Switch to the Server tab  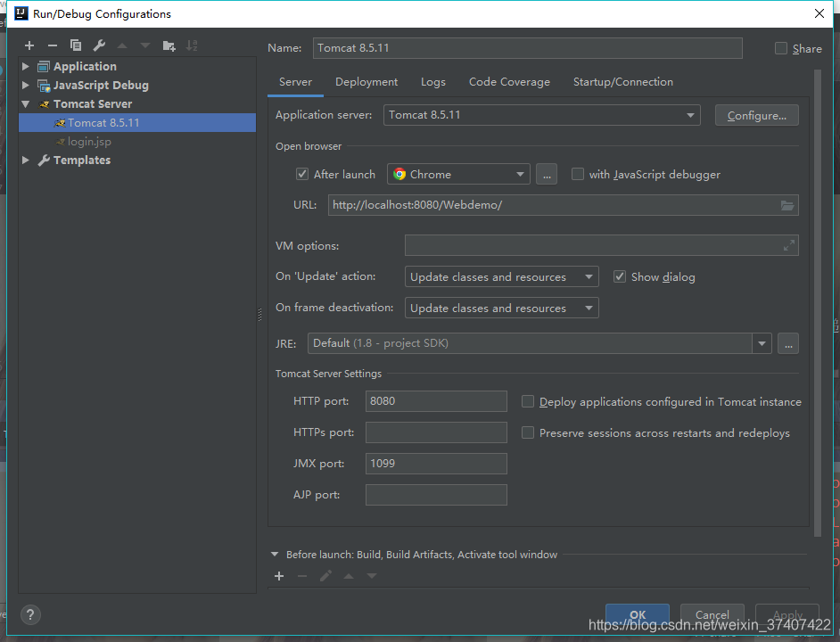pyautogui.click(x=295, y=82)
